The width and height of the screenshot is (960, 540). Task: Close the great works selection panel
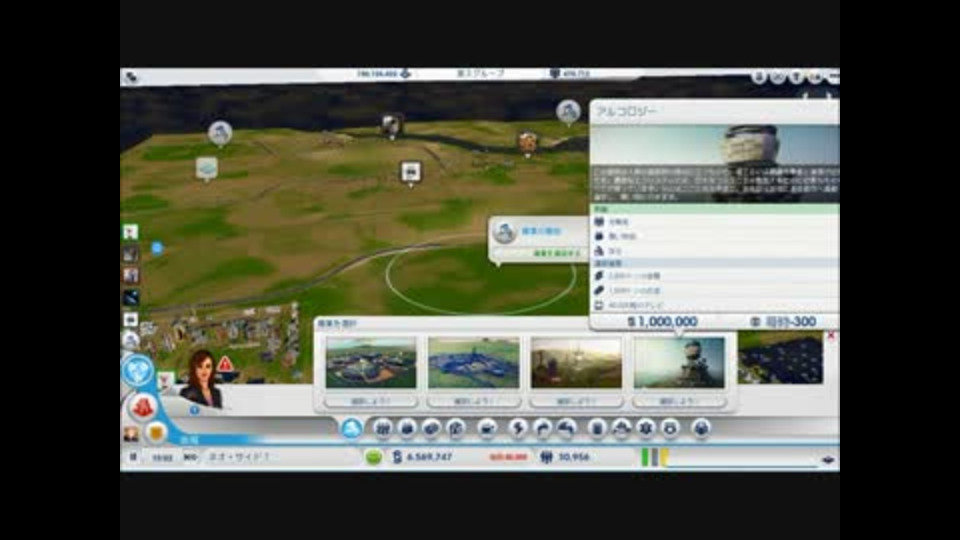pos(831,336)
